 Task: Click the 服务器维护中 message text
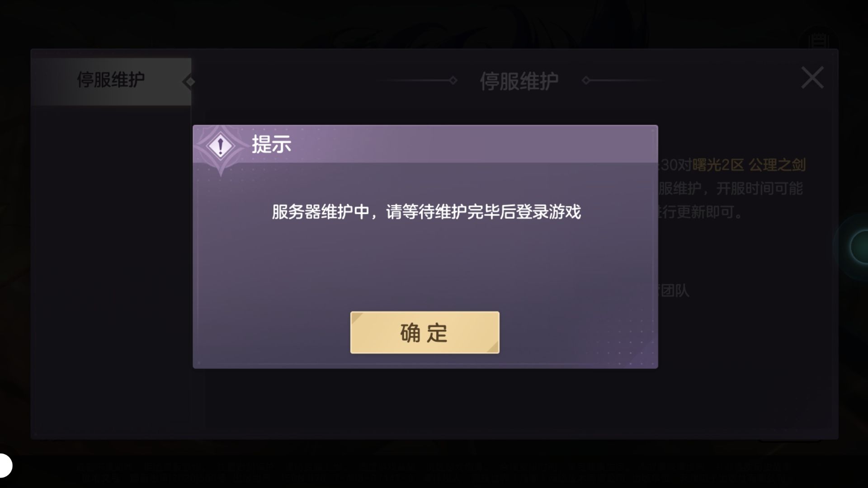[426, 211]
